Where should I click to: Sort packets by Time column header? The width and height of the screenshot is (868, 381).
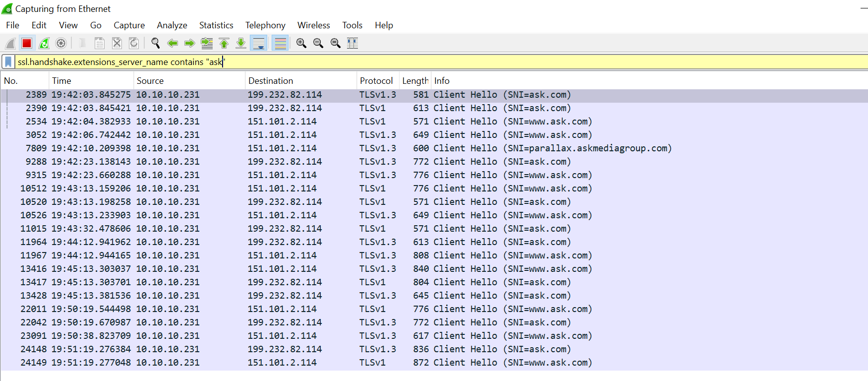[x=62, y=81]
